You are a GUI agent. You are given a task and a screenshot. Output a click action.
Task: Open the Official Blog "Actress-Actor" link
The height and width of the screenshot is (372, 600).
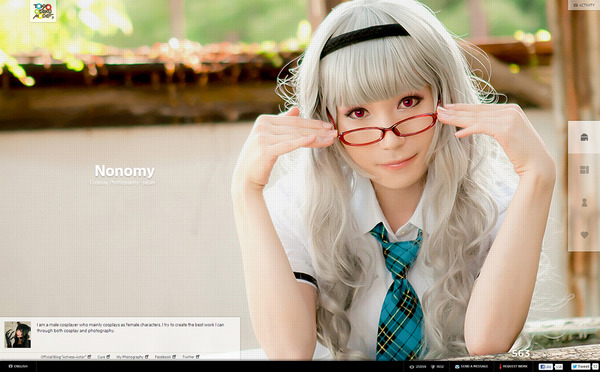pos(66,357)
